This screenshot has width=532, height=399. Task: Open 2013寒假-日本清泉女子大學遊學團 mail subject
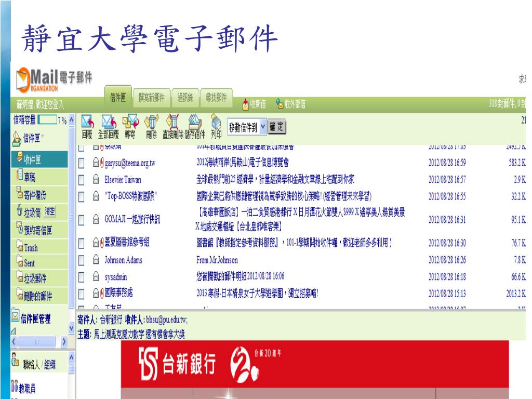pos(257,293)
